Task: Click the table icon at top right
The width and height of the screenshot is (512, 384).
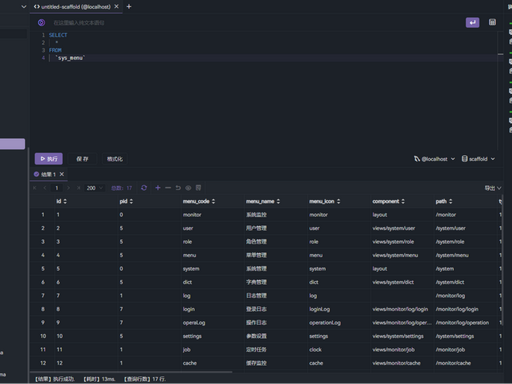Action: click(492, 22)
